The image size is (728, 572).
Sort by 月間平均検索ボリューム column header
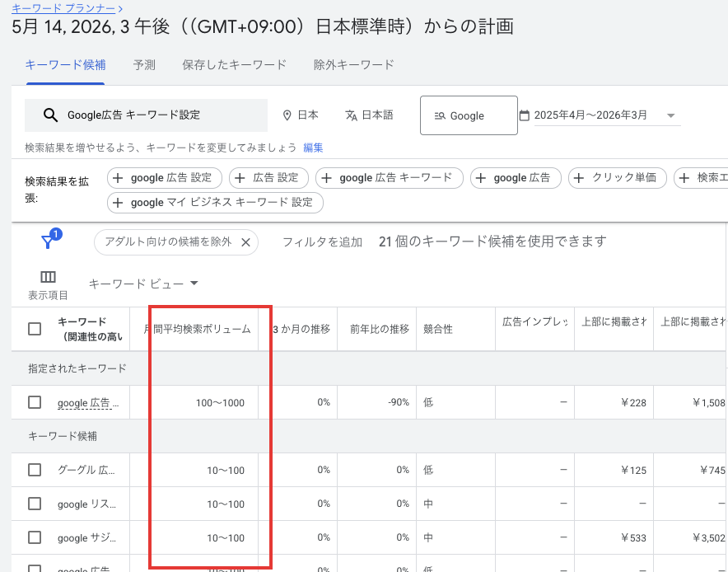(198, 329)
